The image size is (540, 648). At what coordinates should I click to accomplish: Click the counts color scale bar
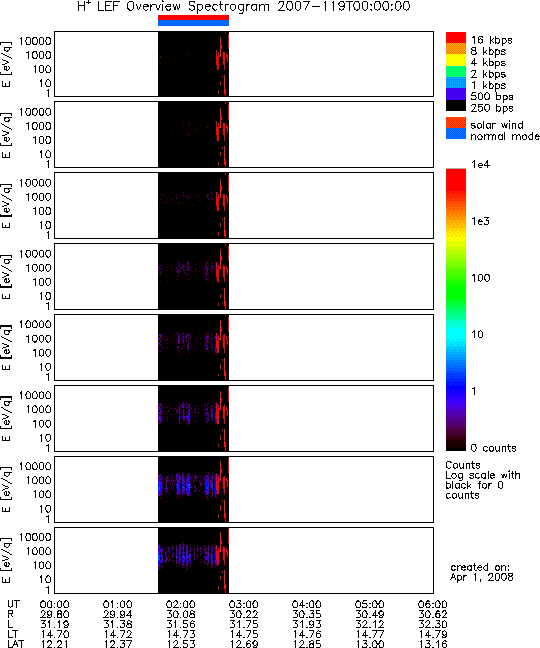pyautogui.click(x=456, y=310)
